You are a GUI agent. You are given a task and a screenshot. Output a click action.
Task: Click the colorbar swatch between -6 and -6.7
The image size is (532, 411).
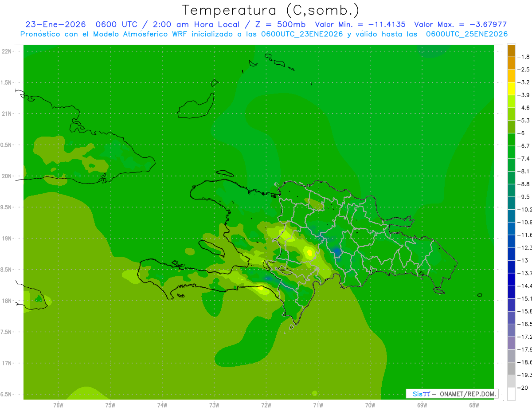(x=511, y=140)
